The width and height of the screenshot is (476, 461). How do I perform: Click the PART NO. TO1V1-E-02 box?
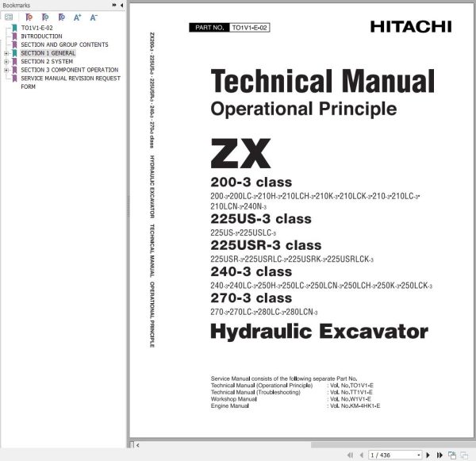(229, 28)
